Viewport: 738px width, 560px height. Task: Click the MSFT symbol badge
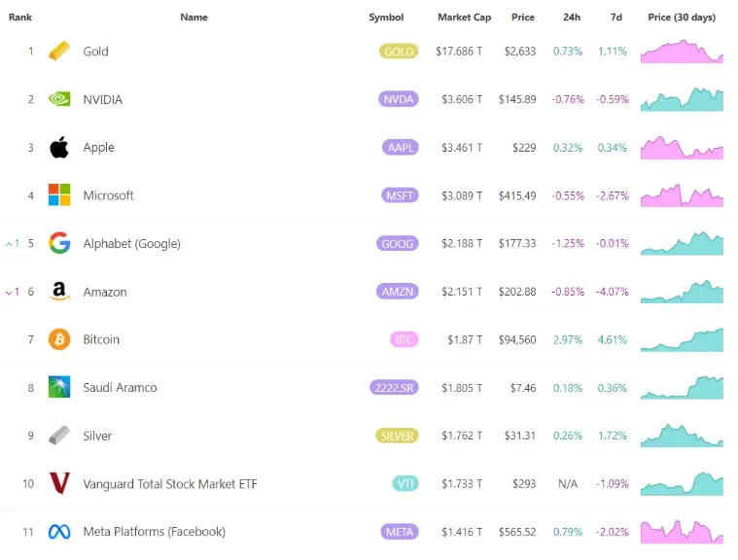400,195
